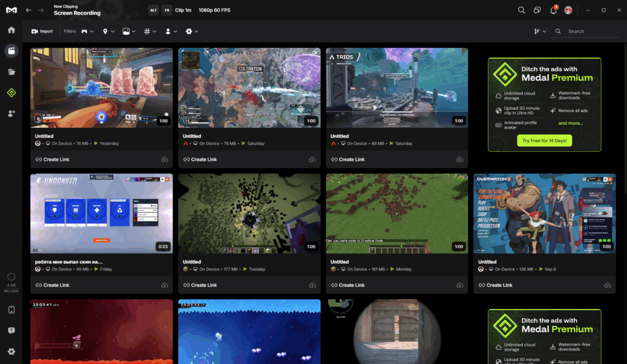Open the feedback bubble sidebar icon
Screen dimensions: 627x364
point(11,330)
